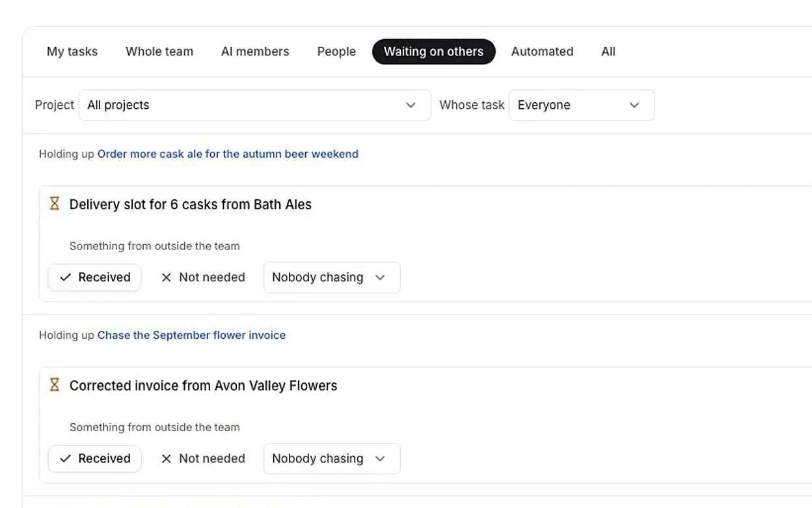812x508 pixels.
Task: Expand Nobody chasing for Bath Ales delivery
Action: point(332,277)
